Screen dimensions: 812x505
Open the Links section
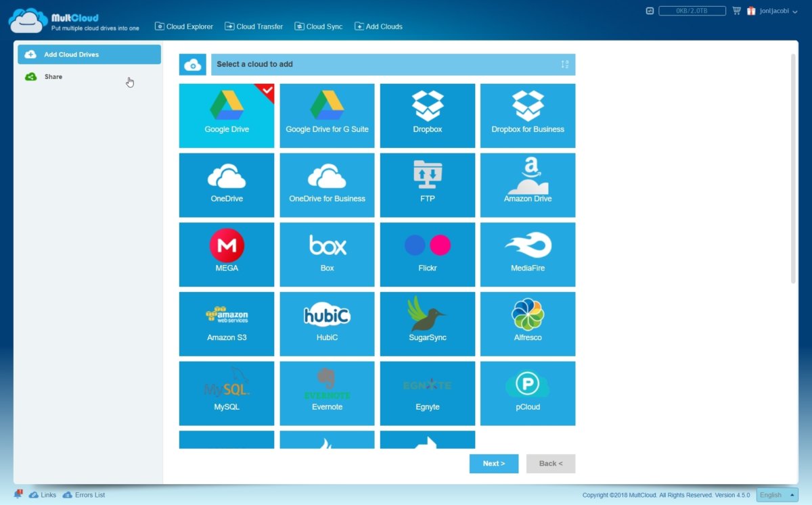(43, 495)
